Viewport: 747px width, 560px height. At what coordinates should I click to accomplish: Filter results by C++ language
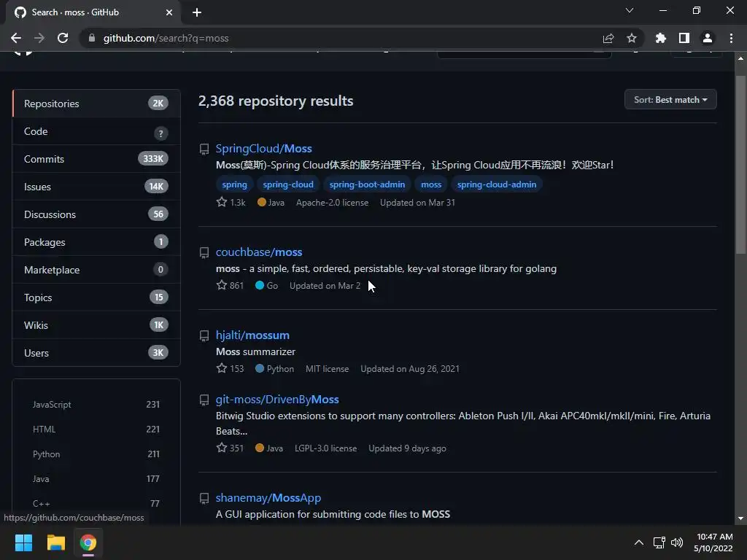pos(96,503)
